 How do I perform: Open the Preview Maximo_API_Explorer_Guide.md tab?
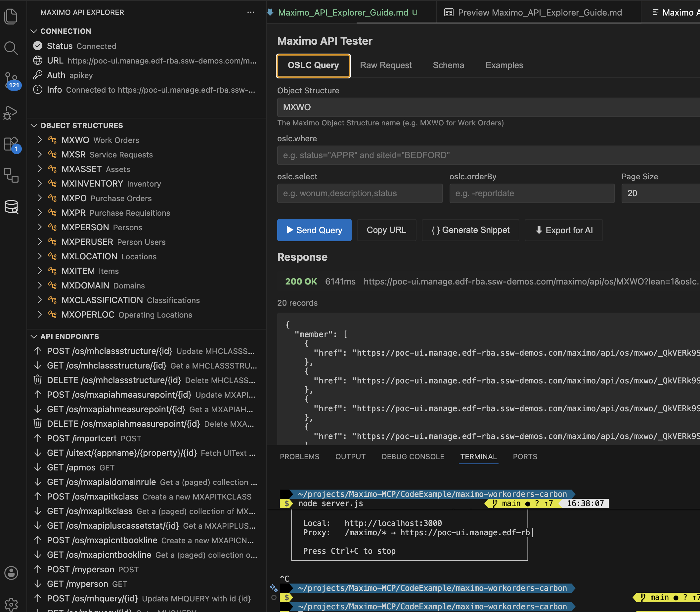540,12
